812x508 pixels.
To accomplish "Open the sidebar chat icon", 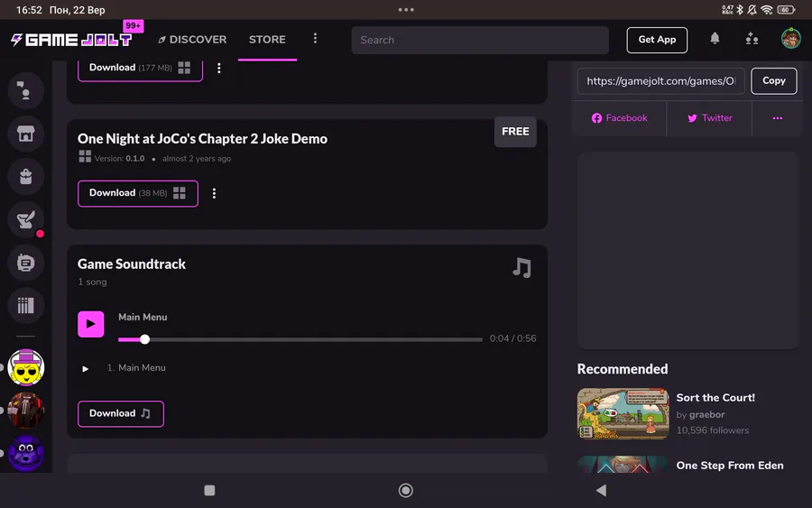I will tap(25, 90).
